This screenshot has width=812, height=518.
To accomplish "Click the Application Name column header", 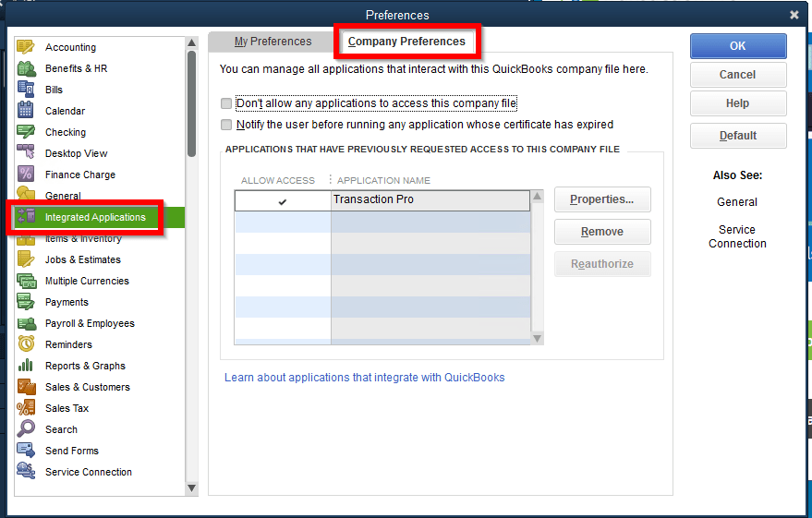I will click(383, 180).
